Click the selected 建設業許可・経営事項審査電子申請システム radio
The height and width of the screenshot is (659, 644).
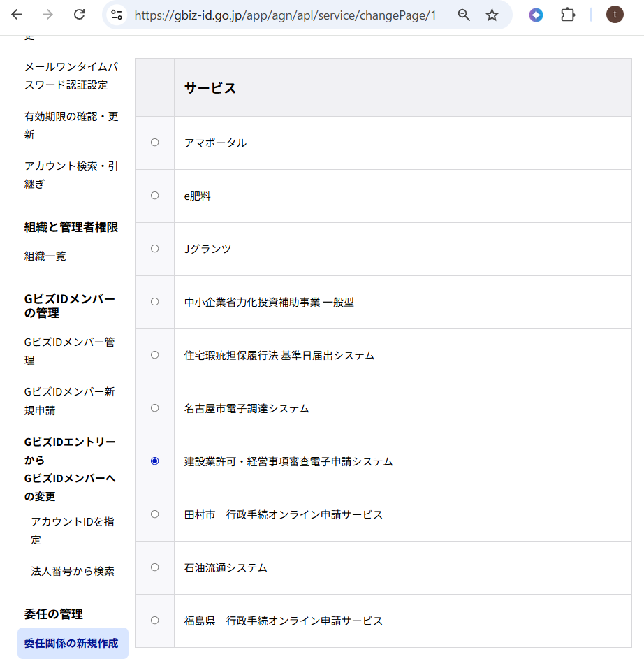[x=154, y=461]
